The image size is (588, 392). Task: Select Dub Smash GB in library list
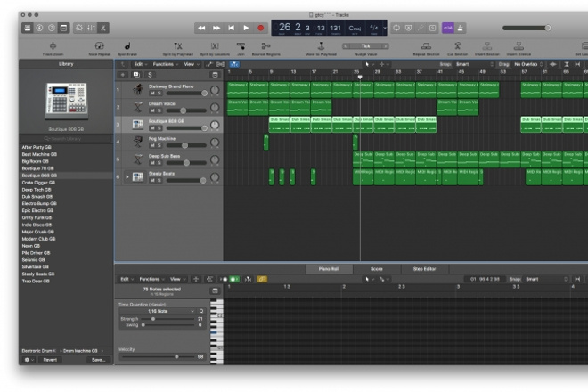click(37, 197)
